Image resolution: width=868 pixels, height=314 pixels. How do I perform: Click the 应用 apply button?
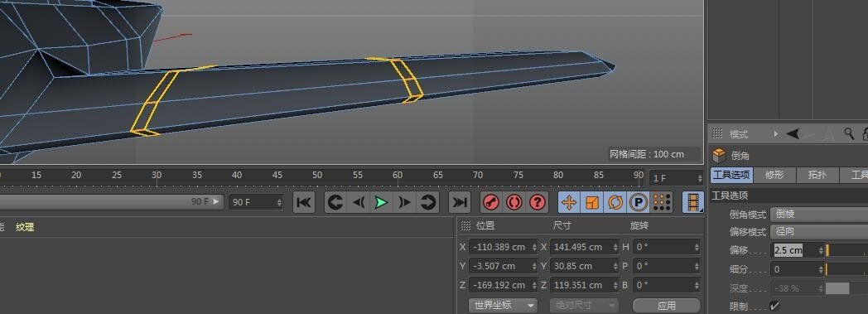[667, 305]
